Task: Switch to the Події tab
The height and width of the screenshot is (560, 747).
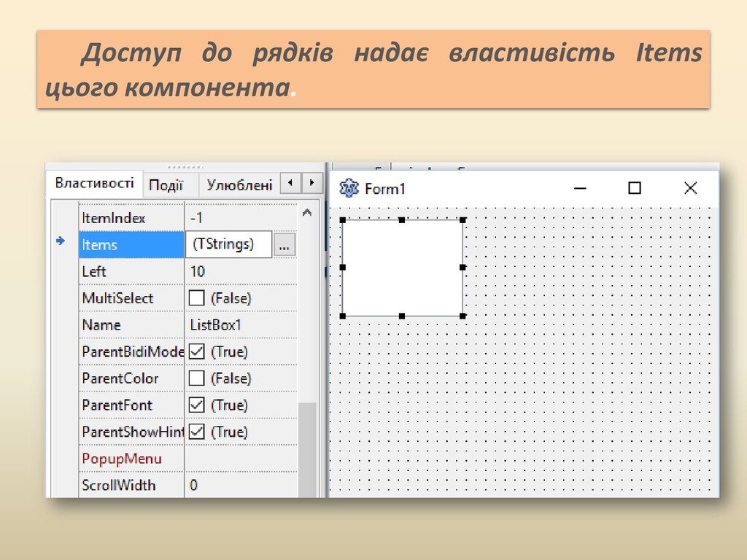Action: pos(166,185)
